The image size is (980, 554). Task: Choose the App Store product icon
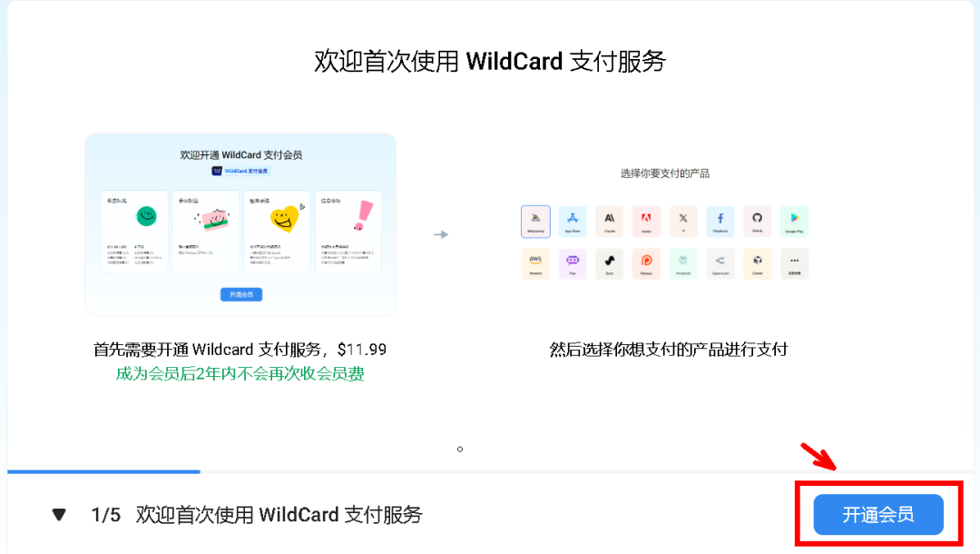[573, 222]
